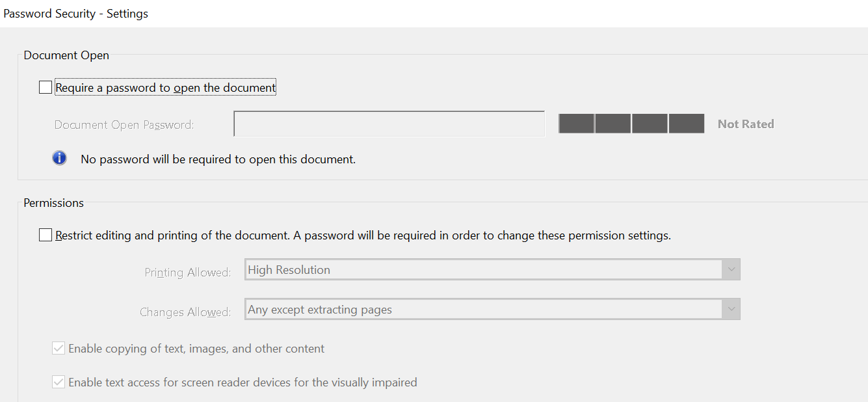
Task: Click the first strength meter segment
Action: pos(576,123)
